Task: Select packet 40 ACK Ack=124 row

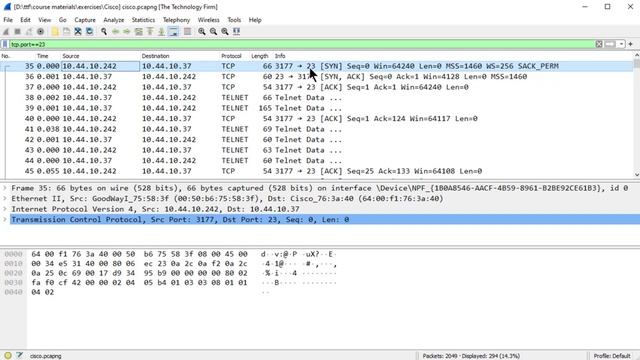Action: (317, 119)
